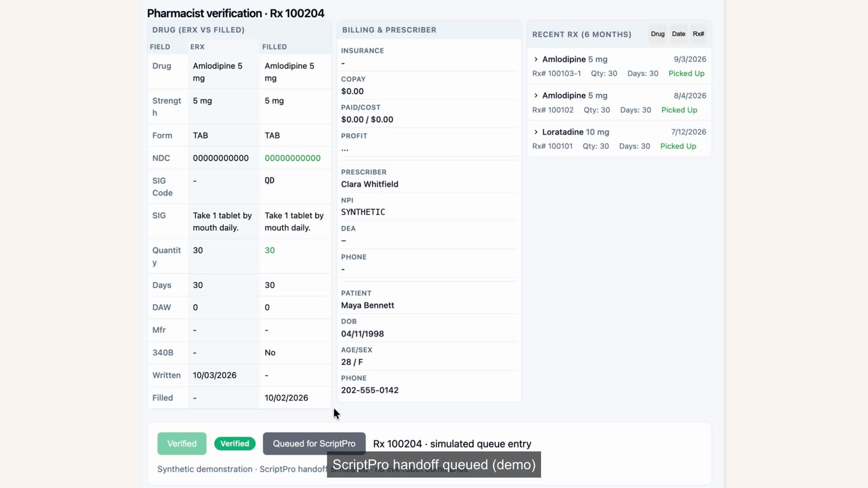Click the Filled date 10/02/2026
868x488 pixels.
tap(286, 398)
